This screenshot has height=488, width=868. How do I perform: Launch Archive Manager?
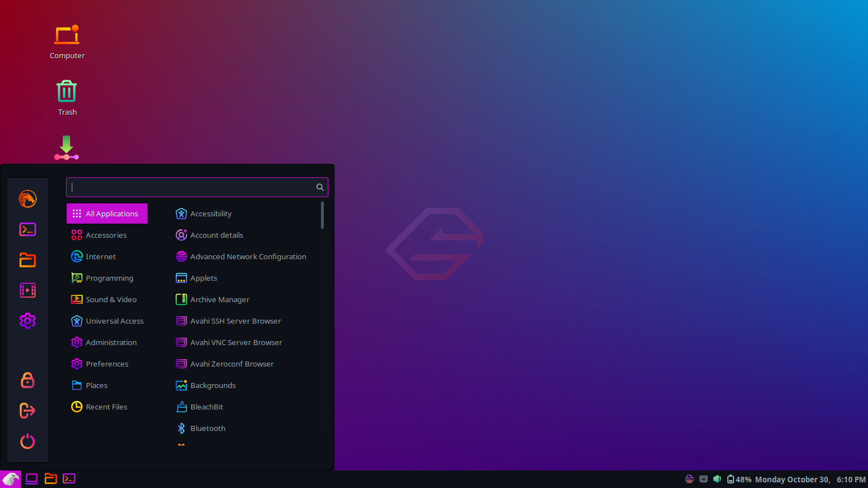pyautogui.click(x=245, y=299)
